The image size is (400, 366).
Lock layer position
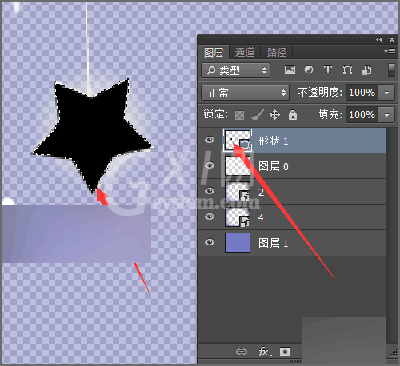[275, 115]
